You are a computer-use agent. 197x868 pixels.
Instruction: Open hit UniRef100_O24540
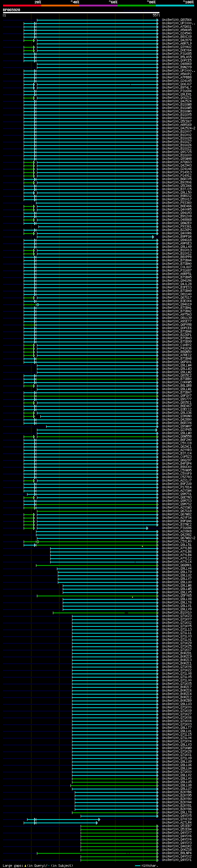tap(177, 33)
